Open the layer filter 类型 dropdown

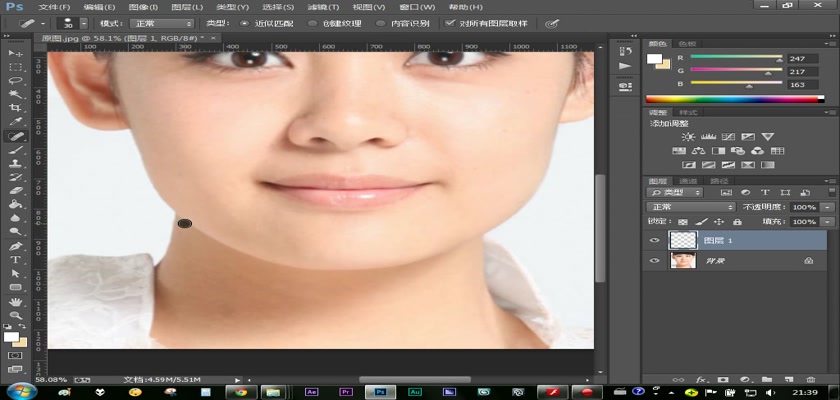[x=675, y=192]
